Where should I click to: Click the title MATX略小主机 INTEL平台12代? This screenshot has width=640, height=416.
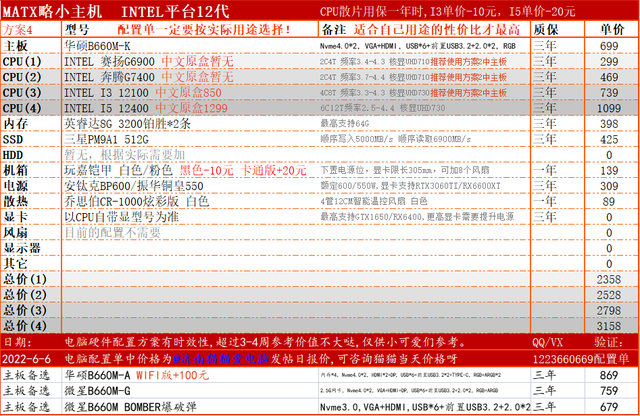coord(116,11)
